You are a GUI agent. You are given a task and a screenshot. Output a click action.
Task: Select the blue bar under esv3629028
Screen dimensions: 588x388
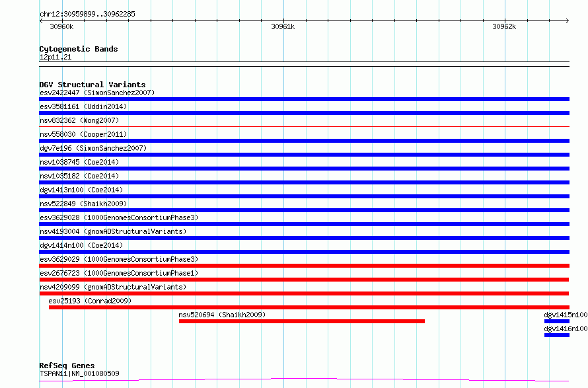[304, 224]
